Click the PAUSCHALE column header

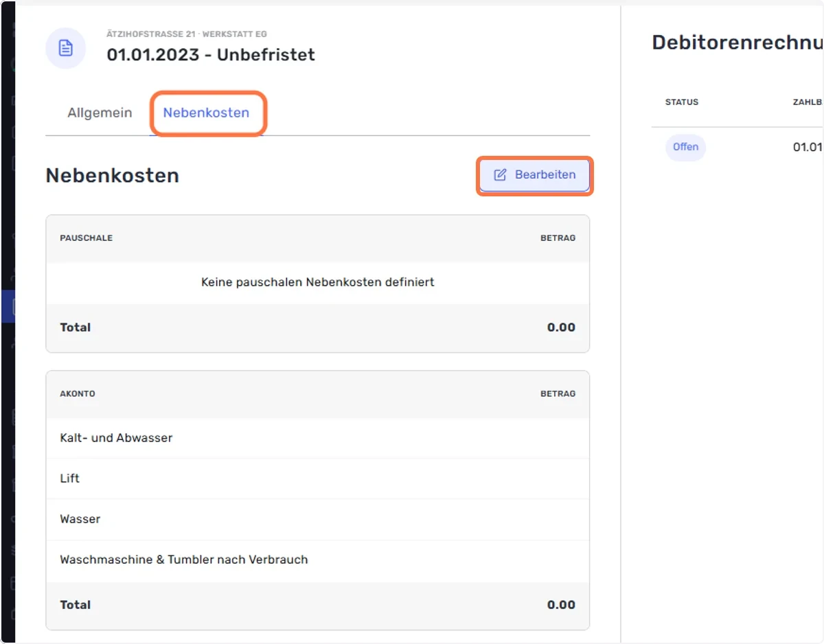pyautogui.click(x=86, y=238)
